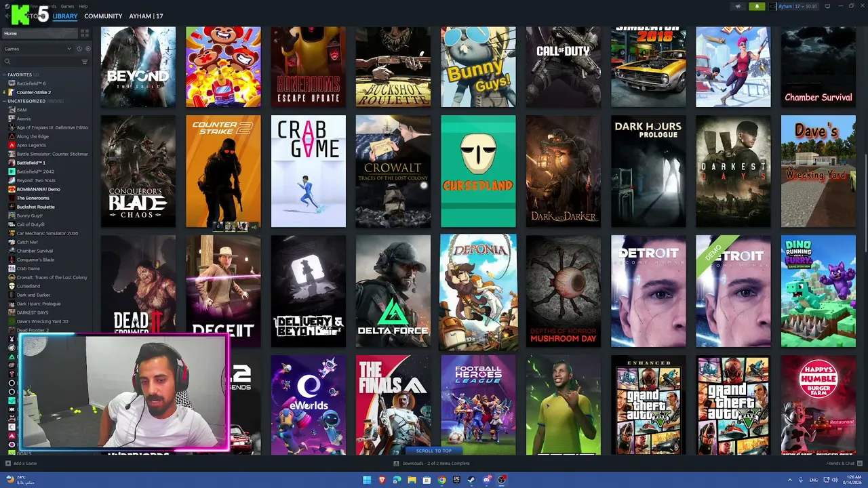The image size is (868, 488).
Task: Open THE FINALS game cover
Action: (x=393, y=405)
